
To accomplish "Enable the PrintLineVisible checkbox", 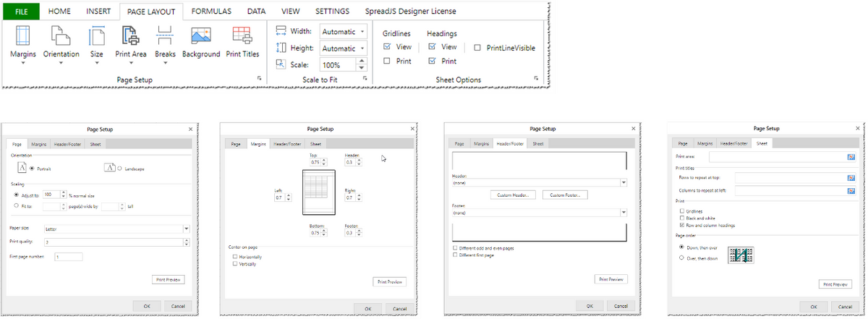I will (477, 48).
